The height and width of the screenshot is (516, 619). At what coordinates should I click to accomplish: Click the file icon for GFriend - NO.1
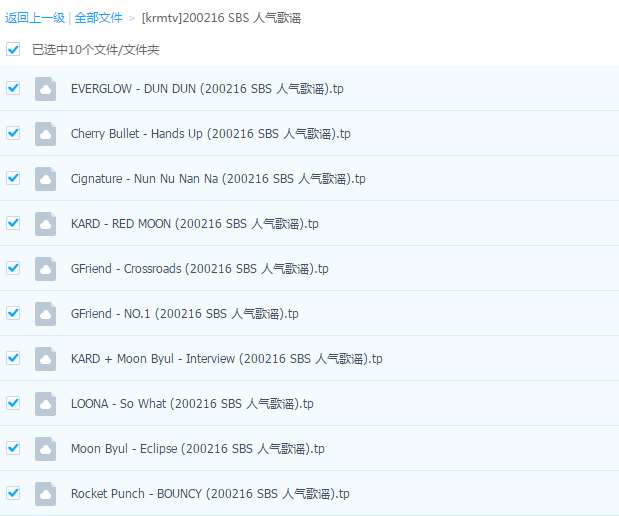pyautogui.click(x=45, y=314)
